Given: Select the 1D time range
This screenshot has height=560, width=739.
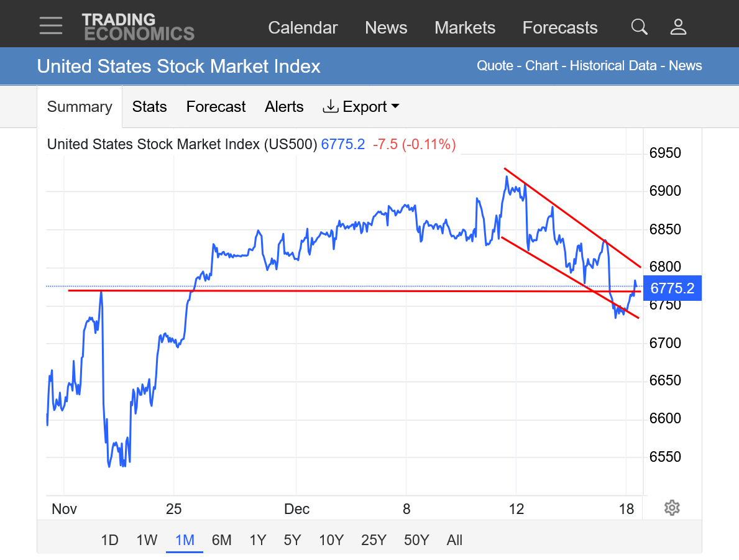Looking at the screenshot, I should [109, 540].
